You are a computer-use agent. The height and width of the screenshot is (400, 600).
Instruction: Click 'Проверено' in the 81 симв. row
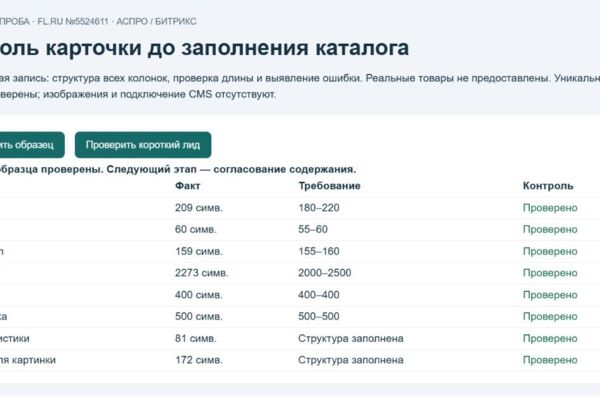(x=550, y=339)
